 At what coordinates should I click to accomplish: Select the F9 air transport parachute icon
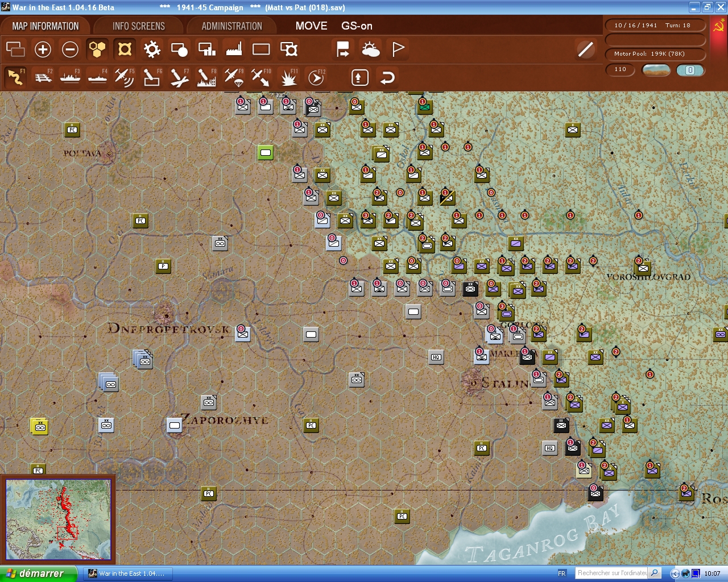point(234,77)
